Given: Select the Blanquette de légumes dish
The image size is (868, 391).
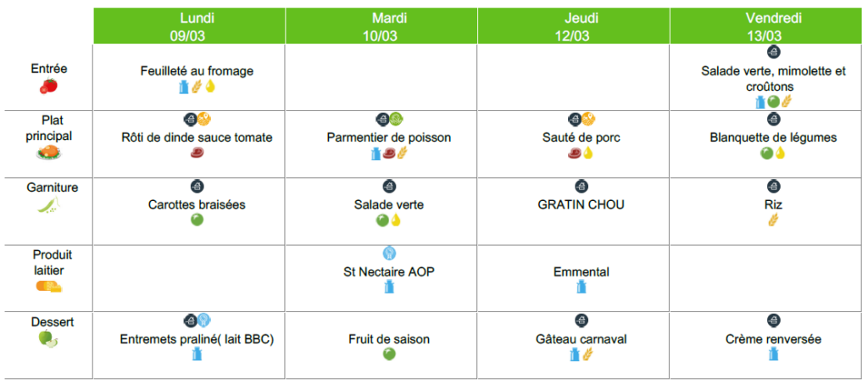Looking at the screenshot, I should pyautogui.click(x=773, y=137).
